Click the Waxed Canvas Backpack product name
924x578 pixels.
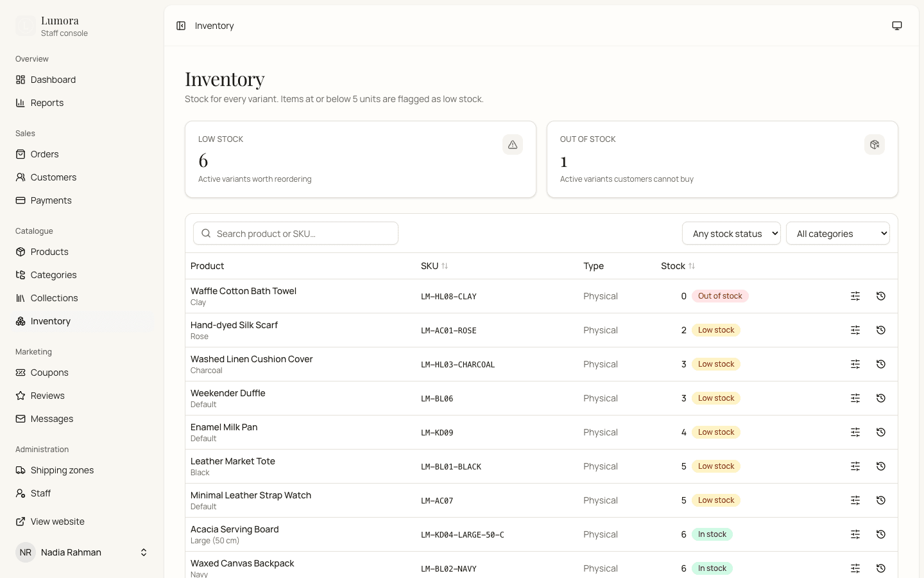pyautogui.click(x=243, y=563)
